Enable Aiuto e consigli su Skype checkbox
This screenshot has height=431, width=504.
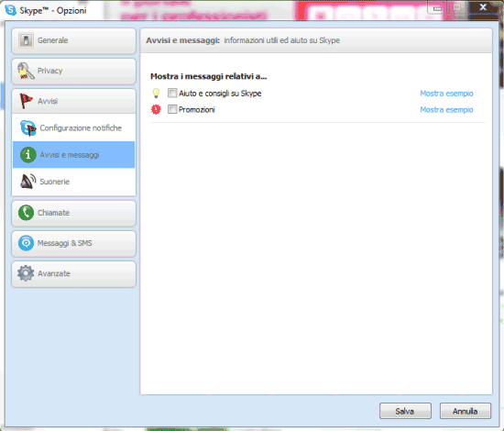pyautogui.click(x=172, y=94)
